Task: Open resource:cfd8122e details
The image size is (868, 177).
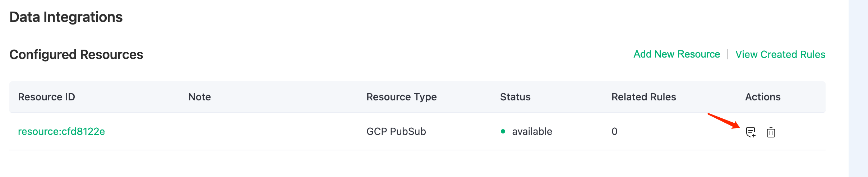Action: [61, 132]
